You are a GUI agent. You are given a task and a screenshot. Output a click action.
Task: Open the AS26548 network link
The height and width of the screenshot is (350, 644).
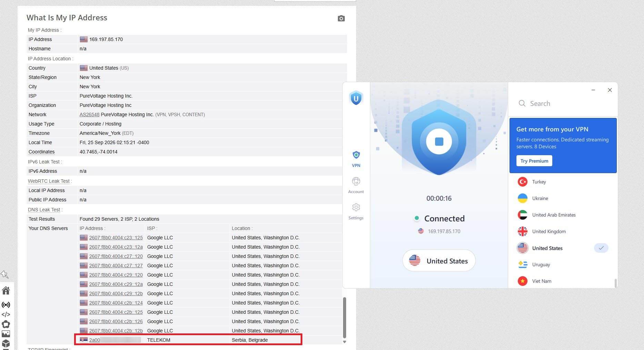pyautogui.click(x=89, y=114)
